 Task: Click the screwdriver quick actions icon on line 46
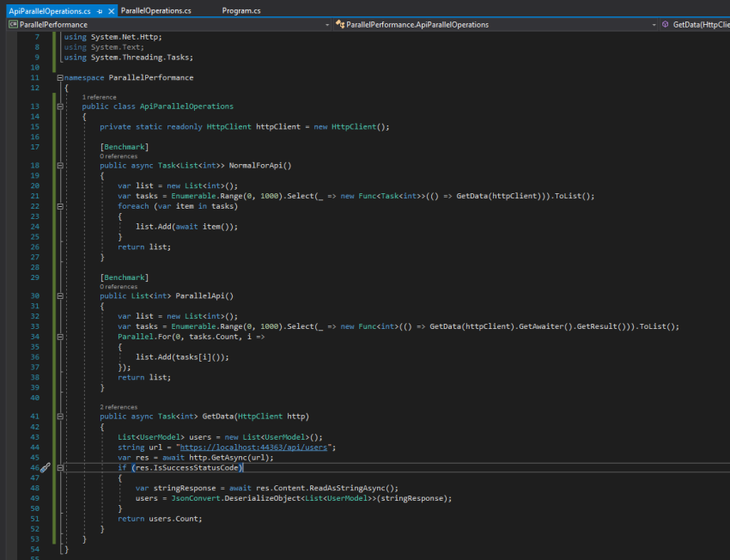[46, 468]
